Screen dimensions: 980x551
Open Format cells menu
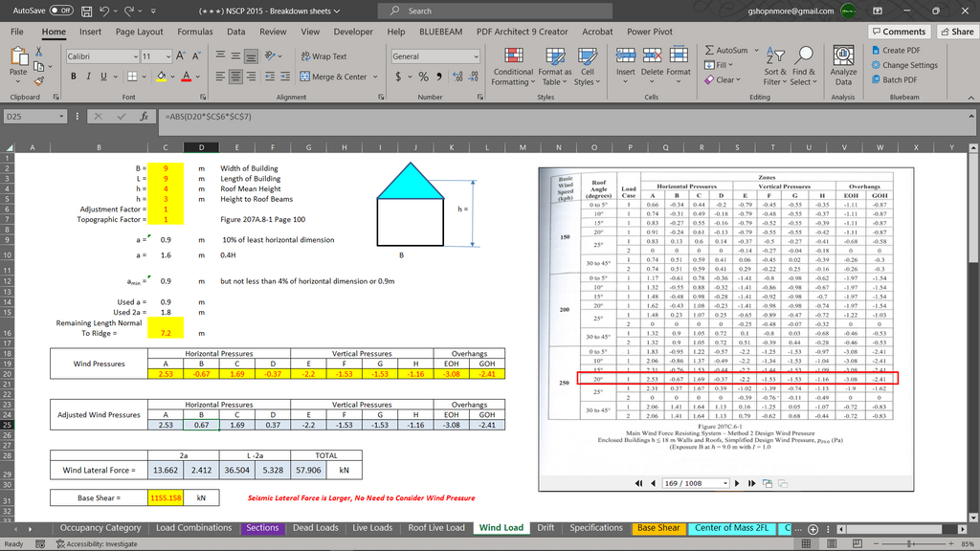[679, 66]
